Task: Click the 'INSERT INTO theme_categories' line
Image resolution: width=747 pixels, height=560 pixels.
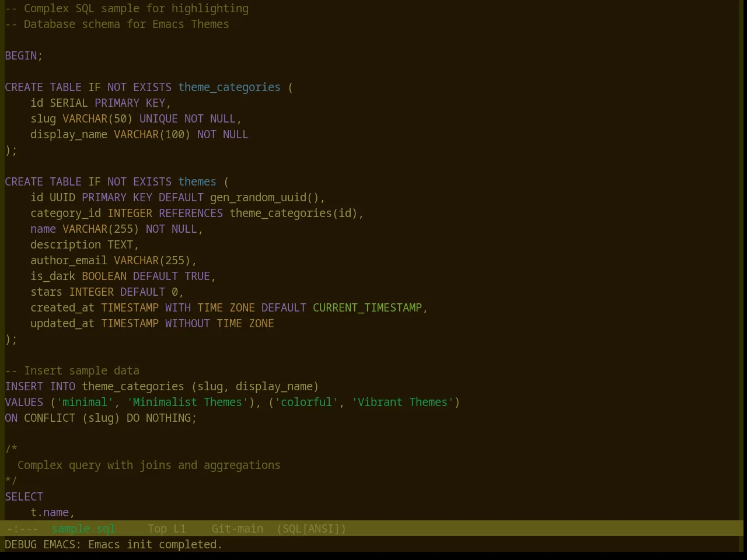Action: (162, 386)
